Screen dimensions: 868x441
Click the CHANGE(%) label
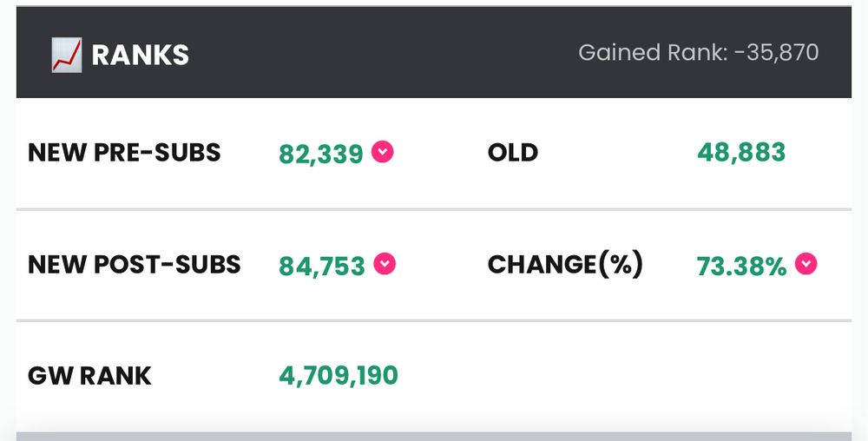tap(565, 264)
